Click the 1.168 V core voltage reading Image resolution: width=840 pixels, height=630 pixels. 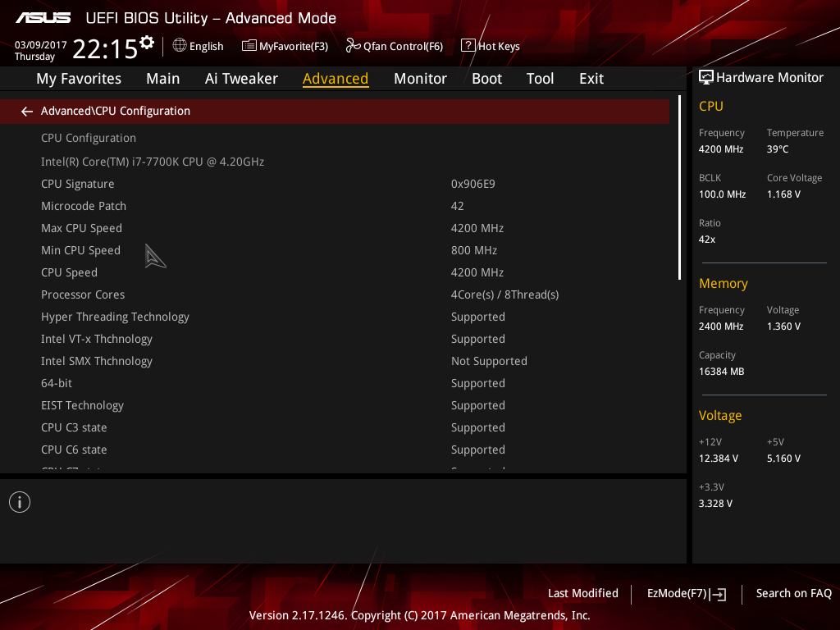(783, 194)
